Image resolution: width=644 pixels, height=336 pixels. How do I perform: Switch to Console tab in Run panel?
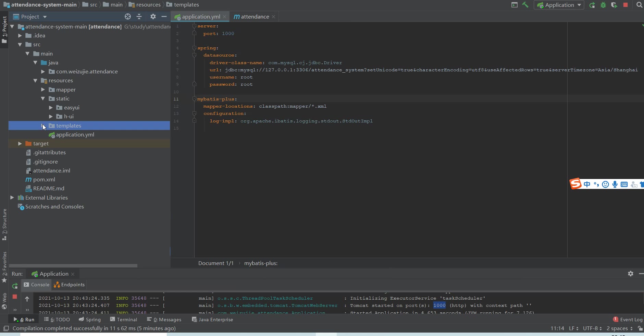pos(37,285)
